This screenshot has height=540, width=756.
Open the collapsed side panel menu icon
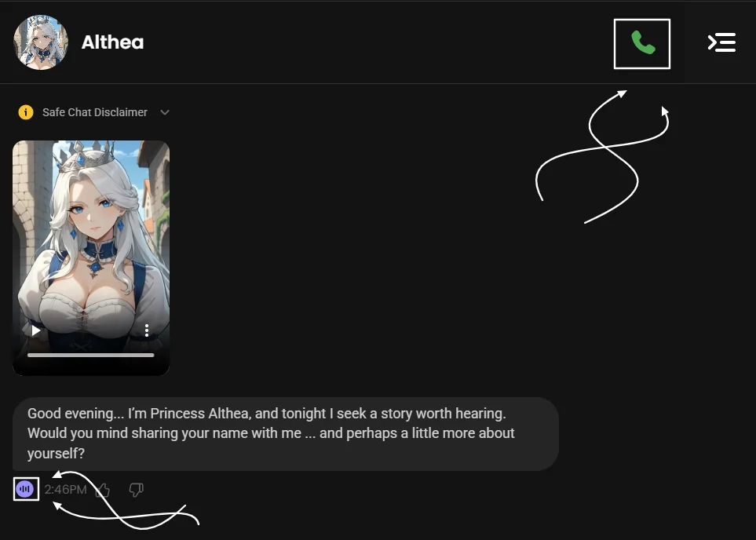pyautogui.click(x=721, y=42)
